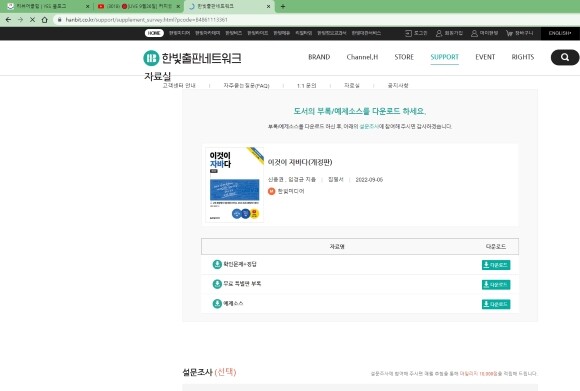Viewport: 580px width, 391px height.
Task: Click the black search magnifier button
Action: pos(565,57)
